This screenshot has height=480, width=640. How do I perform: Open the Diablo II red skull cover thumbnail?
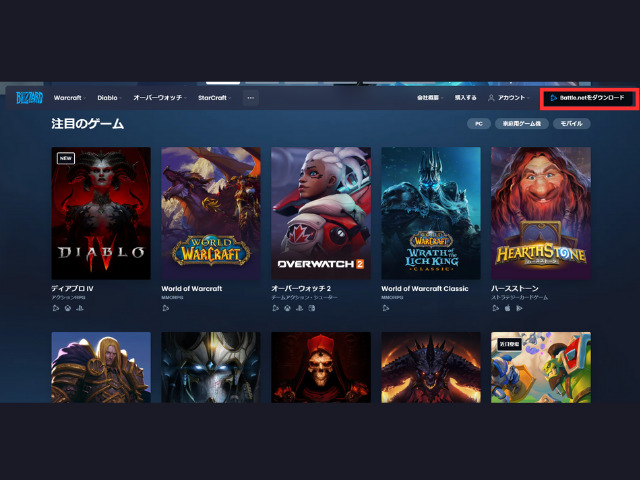[x=321, y=367]
